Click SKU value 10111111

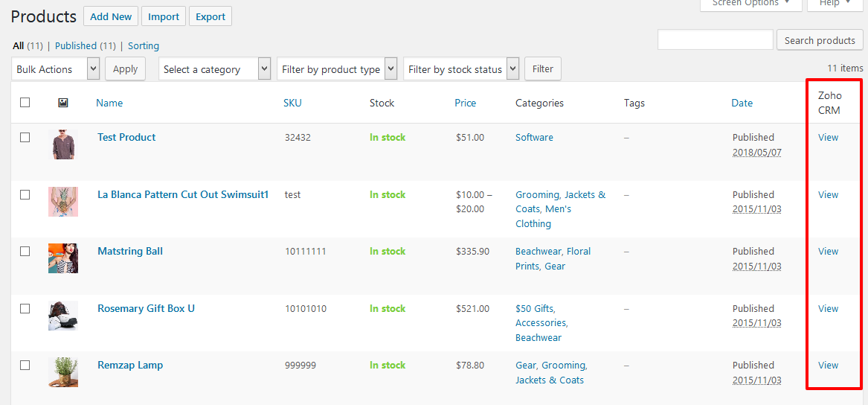tap(306, 251)
